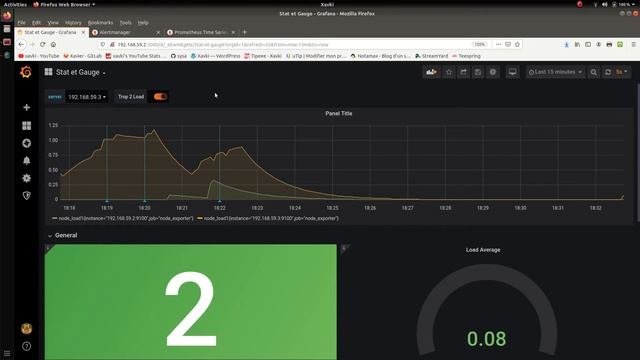
Task: Open the user avatar in sidebar
Action: (x=27, y=329)
